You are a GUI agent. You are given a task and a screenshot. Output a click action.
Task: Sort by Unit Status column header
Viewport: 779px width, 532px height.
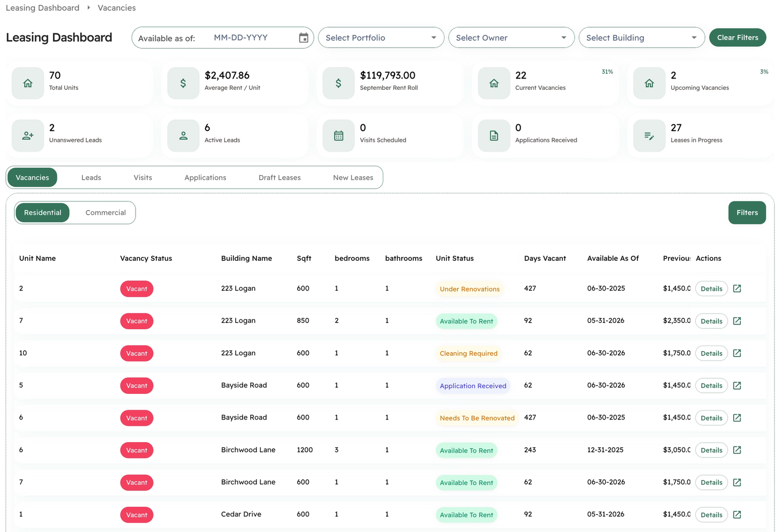point(455,258)
